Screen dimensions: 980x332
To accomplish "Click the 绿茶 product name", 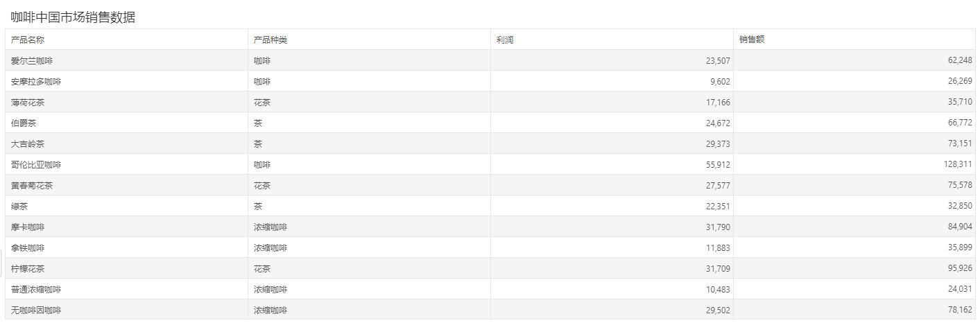I will pos(19,207).
